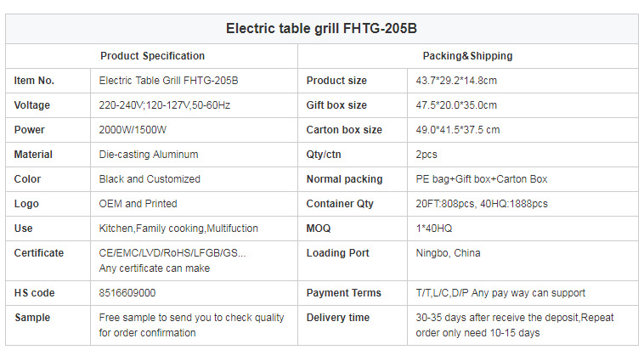
Task: Select the Packing&Shipping header cell
Action: pyautogui.click(x=468, y=56)
